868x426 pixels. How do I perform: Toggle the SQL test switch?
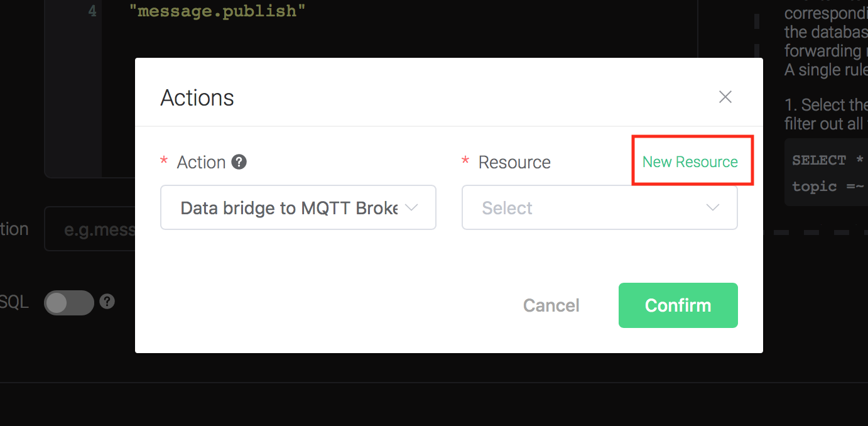(69, 303)
